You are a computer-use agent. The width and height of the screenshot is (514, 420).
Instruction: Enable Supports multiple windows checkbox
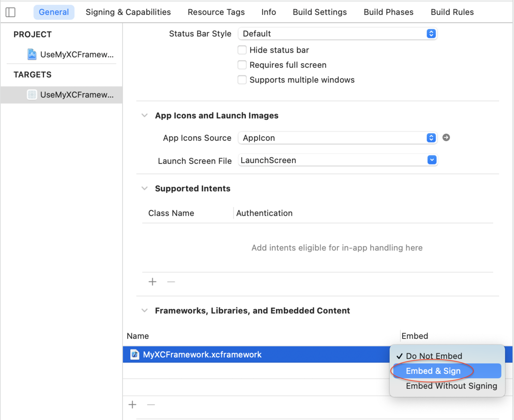click(242, 80)
